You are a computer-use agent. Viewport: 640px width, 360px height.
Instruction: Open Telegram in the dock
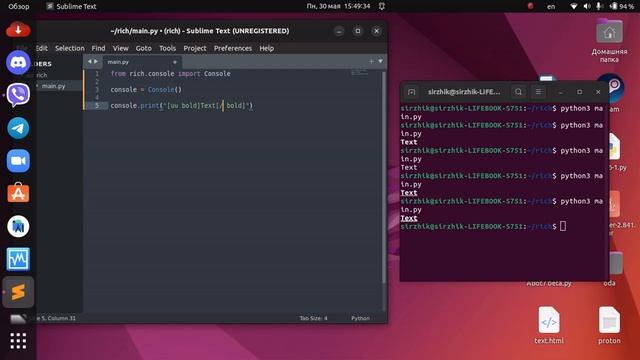(x=18, y=128)
